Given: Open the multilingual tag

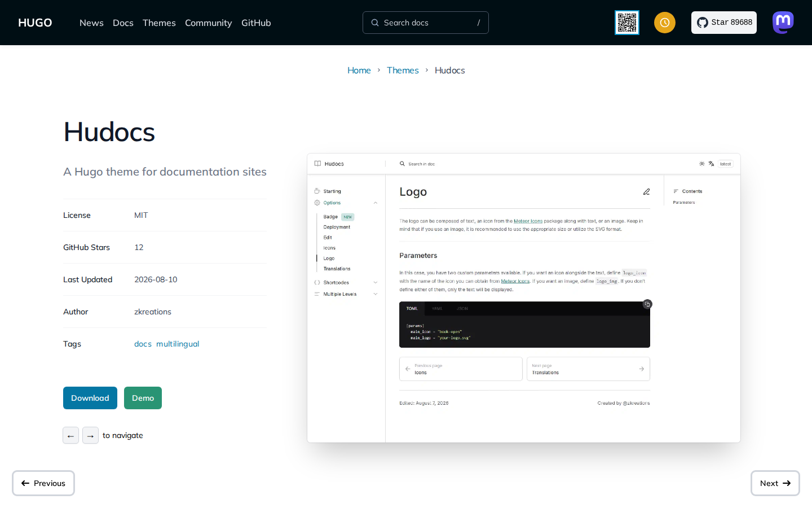Looking at the screenshot, I should pos(178,344).
